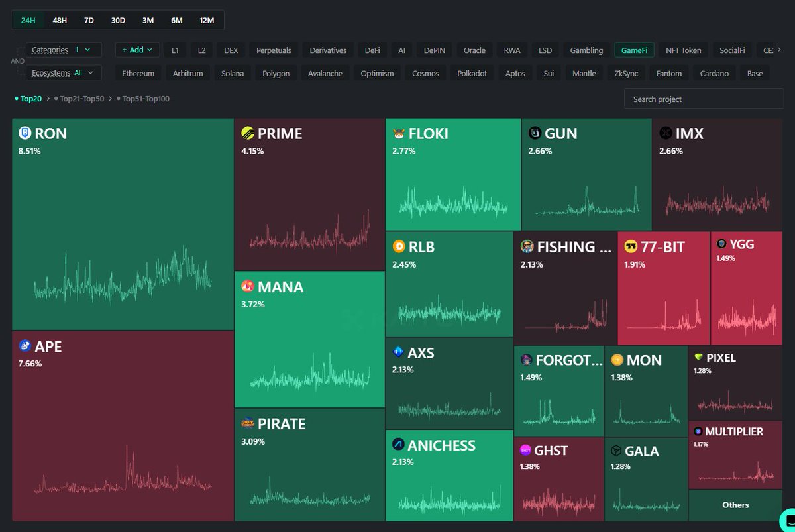Click the AXS token logo icon
This screenshot has width=795, height=532.
[x=398, y=352]
